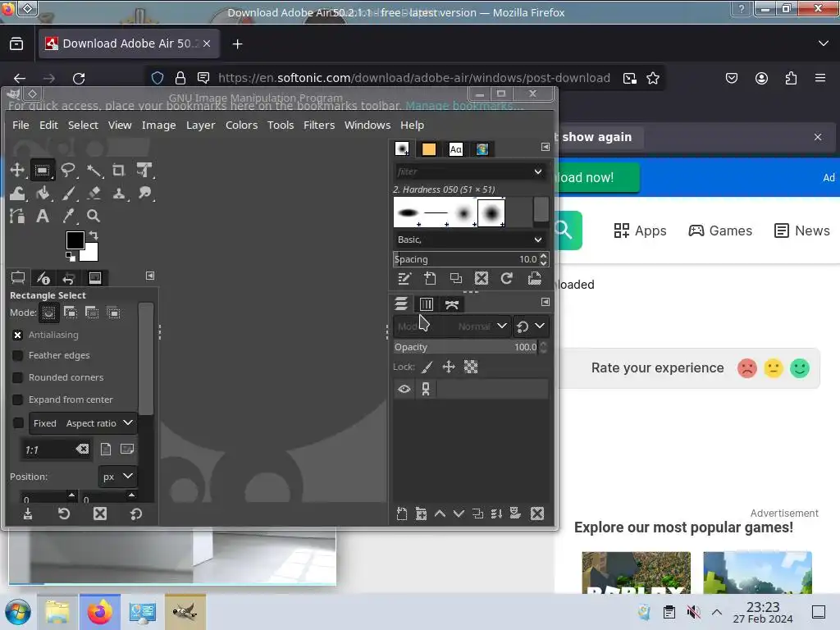The height and width of the screenshot is (630, 840).
Task: Toggle the Antialiasing checkbox
Action: [x=18, y=335]
